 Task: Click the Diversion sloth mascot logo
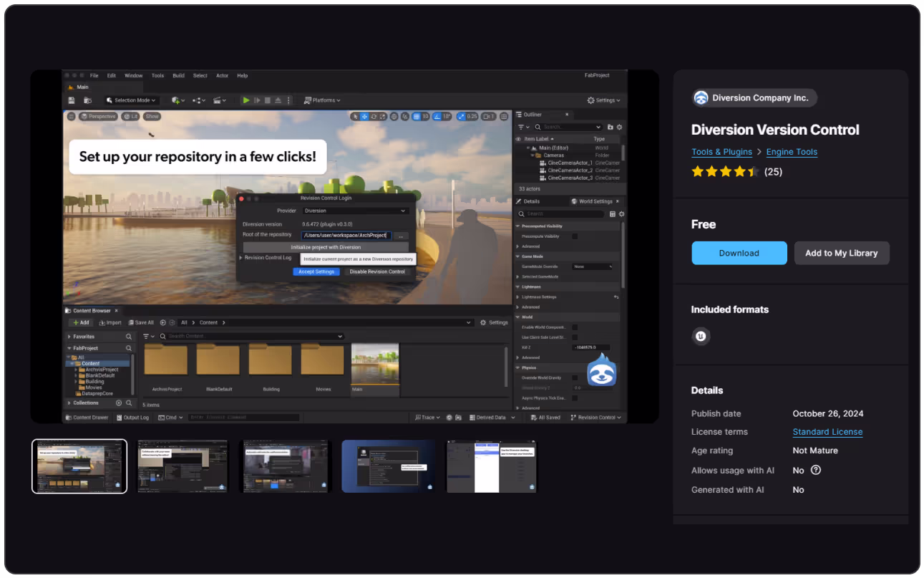[602, 370]
